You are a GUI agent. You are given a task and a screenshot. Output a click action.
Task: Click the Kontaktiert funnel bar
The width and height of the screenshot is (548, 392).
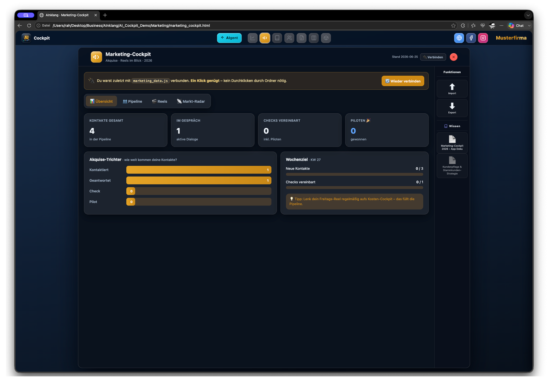point(199,170)
